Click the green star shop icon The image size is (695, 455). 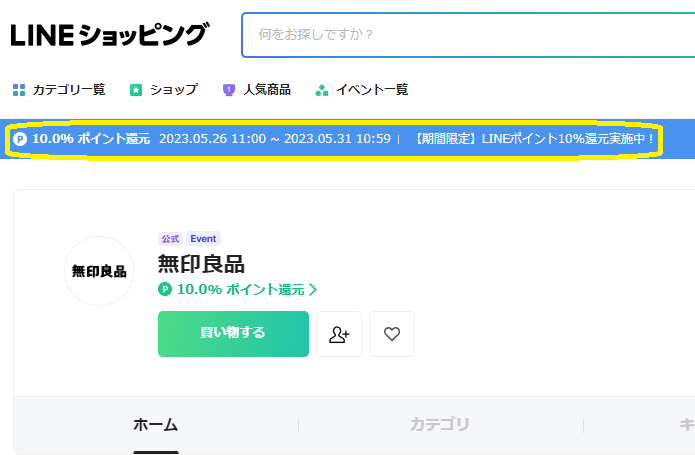[136, 90]
